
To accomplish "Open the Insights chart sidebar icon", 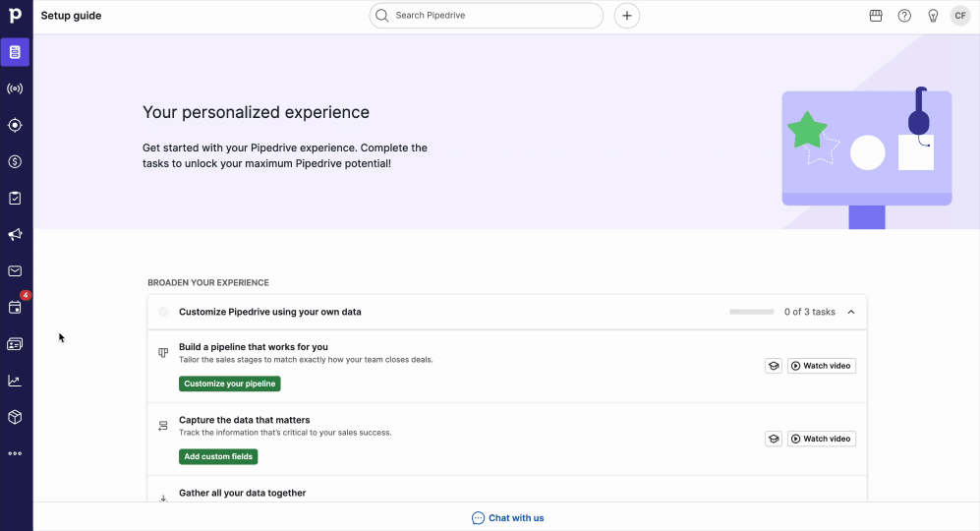I will point(15,381).
